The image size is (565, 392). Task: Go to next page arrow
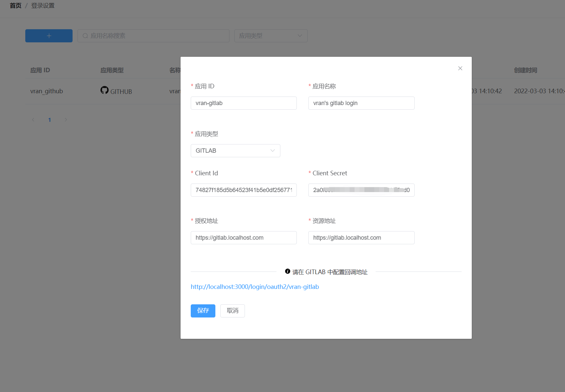pyautogui.click(x=66, y=120)
